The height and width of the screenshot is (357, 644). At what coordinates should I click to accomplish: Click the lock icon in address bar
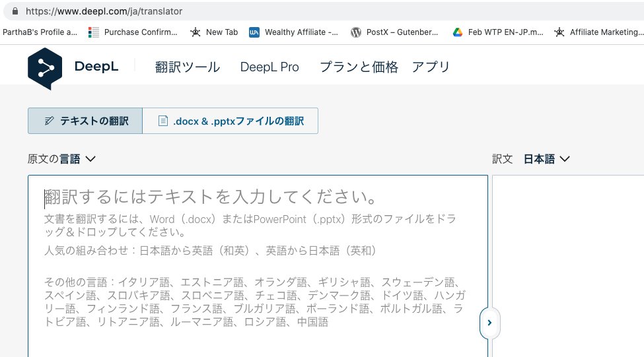pyautogui.click(x=15, y=11)
